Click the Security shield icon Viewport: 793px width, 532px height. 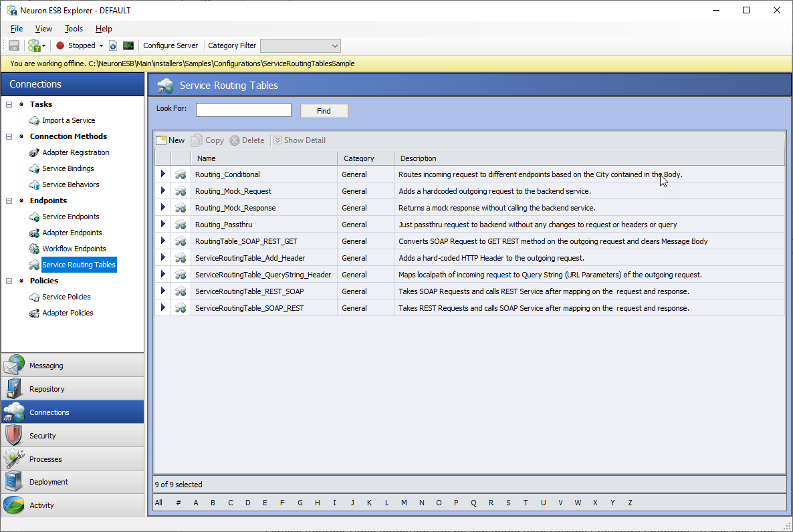click(13, 435)
